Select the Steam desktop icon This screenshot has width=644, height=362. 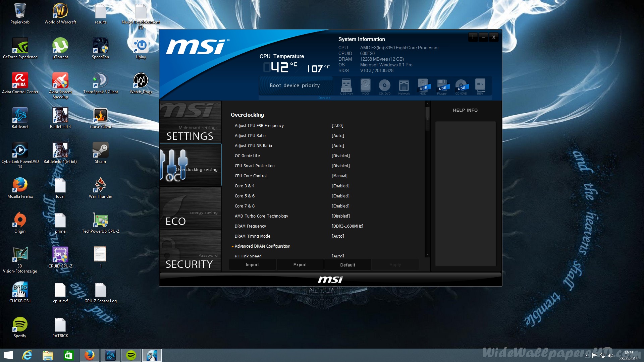click(x=101, y=153)
